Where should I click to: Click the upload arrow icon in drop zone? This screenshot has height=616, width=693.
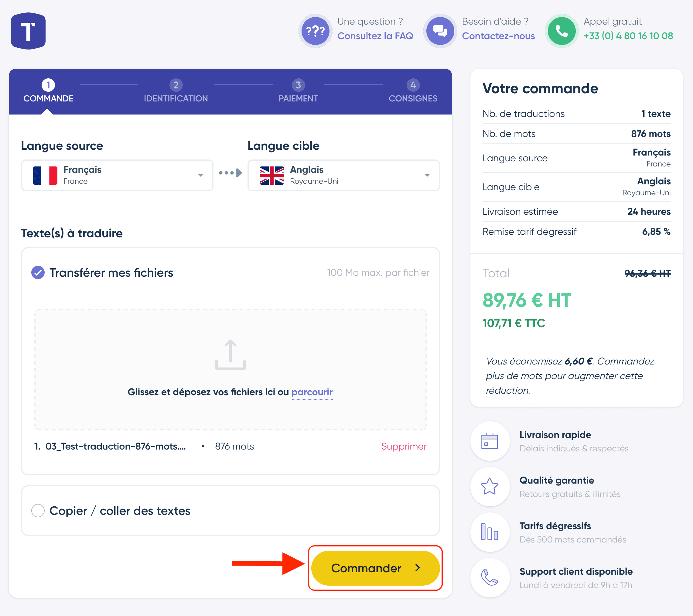point(230,355)
